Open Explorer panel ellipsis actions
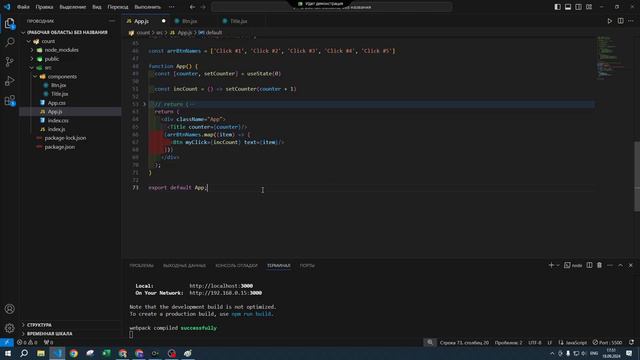Image resolution: width=640 pixels, height=360 pixels. click(112, 21)
